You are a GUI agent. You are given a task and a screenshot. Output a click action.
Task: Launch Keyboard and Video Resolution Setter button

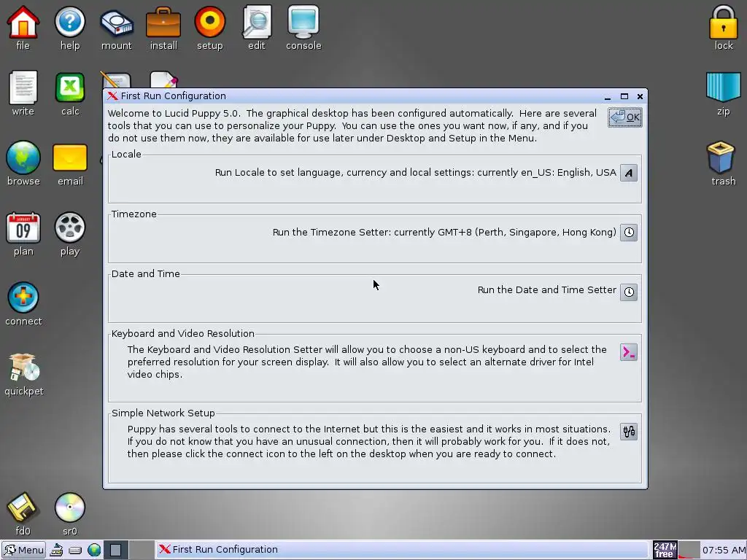(x=628, y=352)
